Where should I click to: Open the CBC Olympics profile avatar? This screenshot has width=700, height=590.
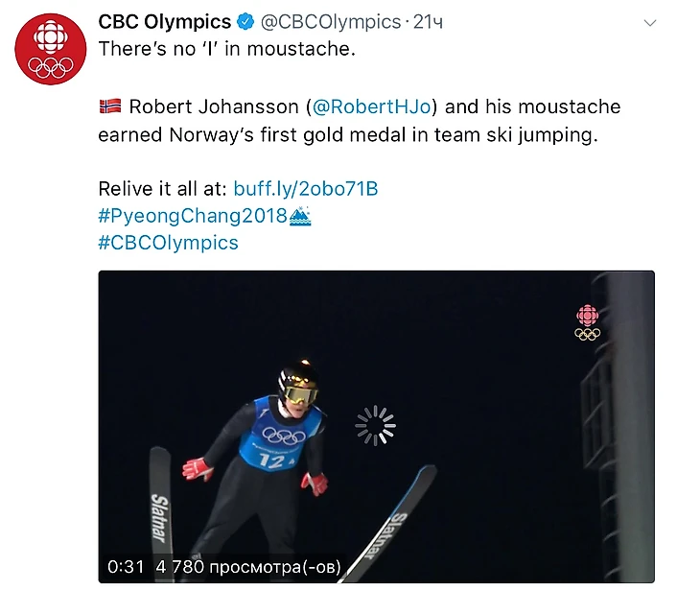[x=51, y=49]
